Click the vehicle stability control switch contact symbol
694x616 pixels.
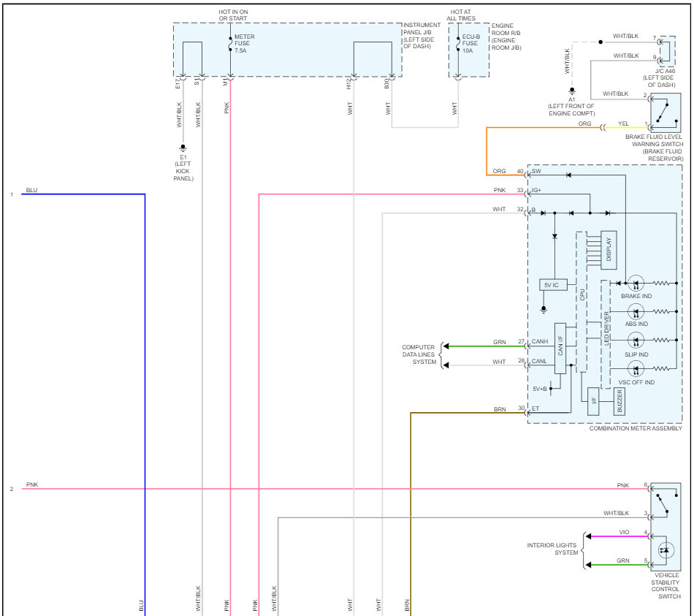pyautogui.click(x=666, y=503)
